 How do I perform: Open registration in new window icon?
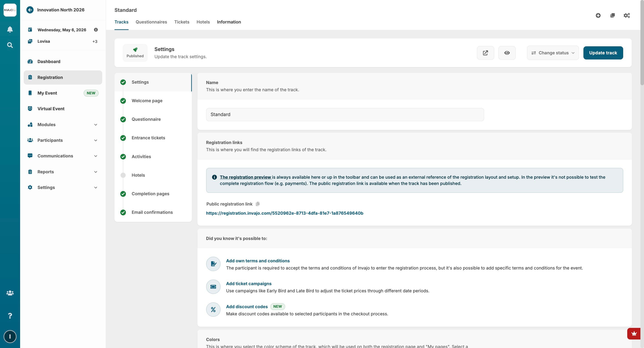(x=485, y=53)
